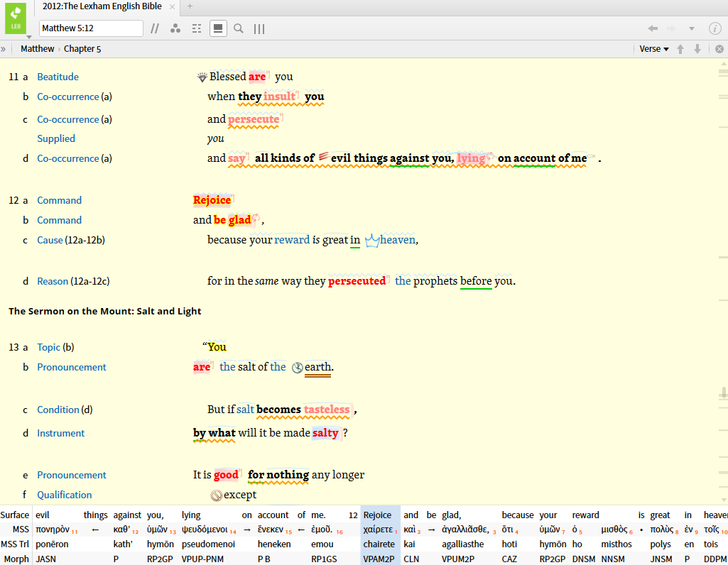This screenshot has height=565, width=728.
Task: Open the search magnifier icon
Action: pos(239,29)
